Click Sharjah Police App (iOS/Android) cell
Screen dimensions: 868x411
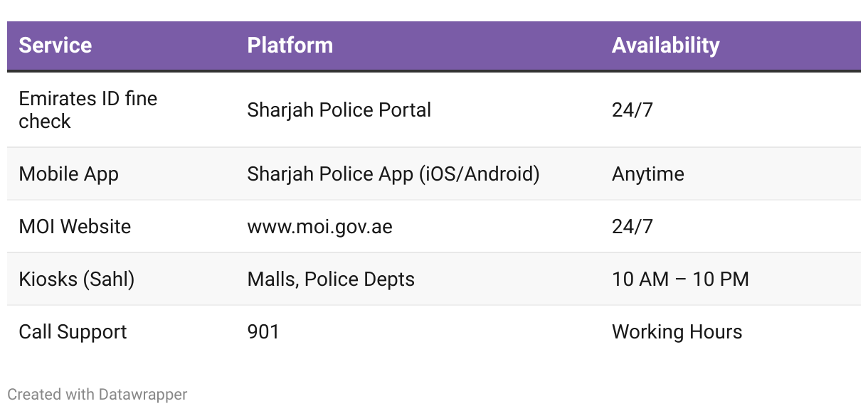(x=393, y=174)
